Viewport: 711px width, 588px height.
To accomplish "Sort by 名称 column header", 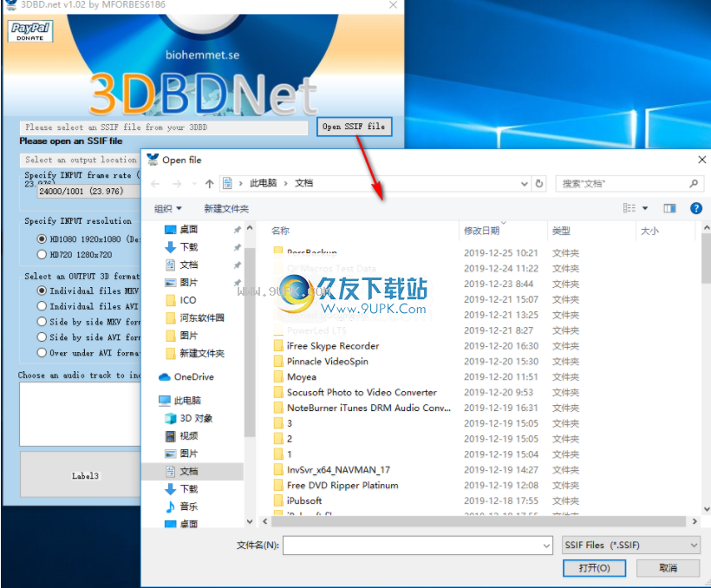I will click(280, 231).
